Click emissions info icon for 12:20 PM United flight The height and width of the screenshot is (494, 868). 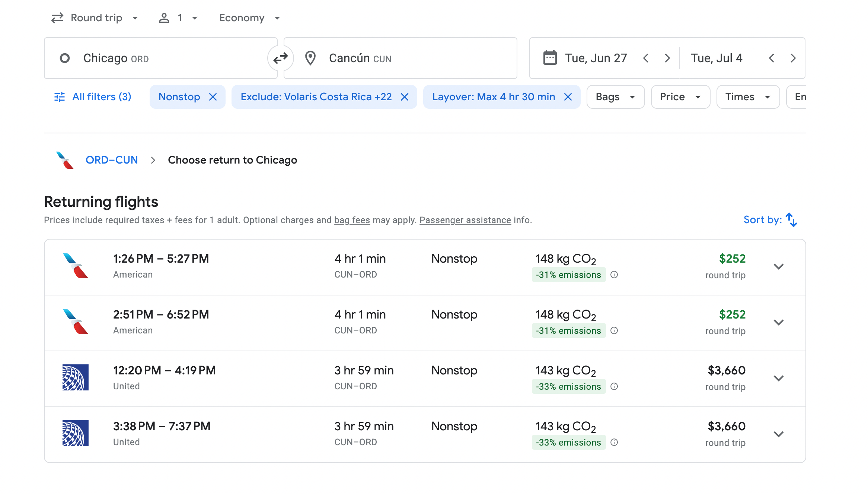[x=614, y=386]
